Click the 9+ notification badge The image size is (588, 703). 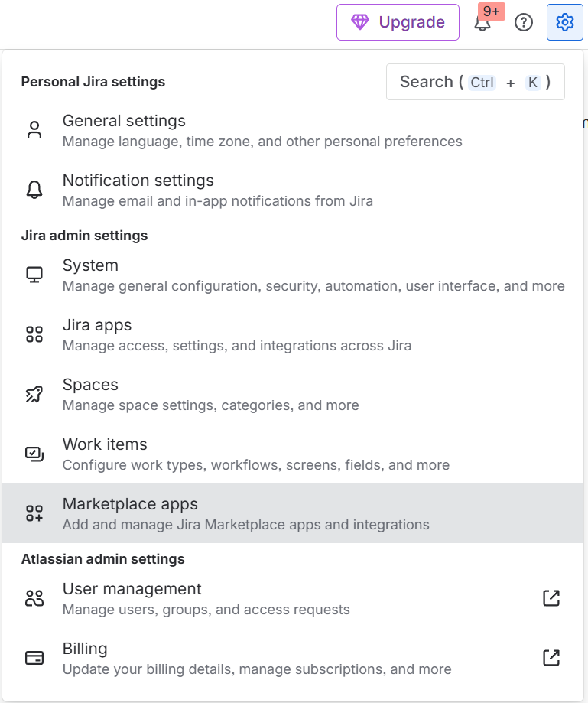[x=491, y=11]
